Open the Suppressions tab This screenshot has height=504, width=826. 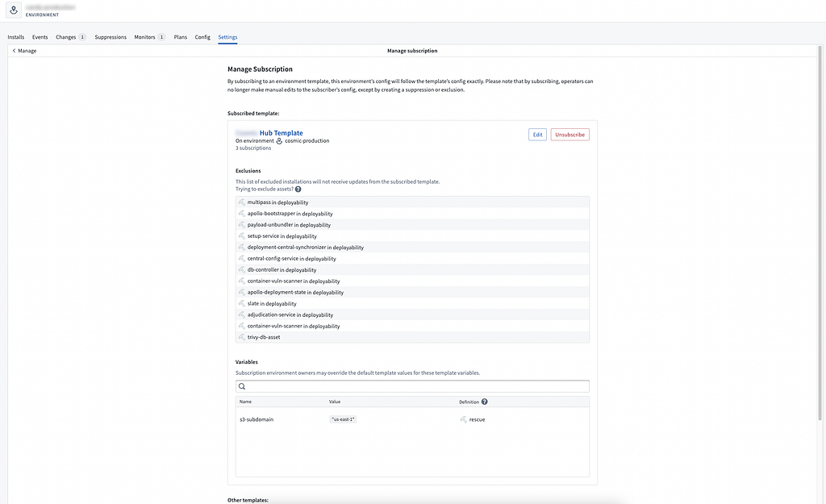pos(111,37)
